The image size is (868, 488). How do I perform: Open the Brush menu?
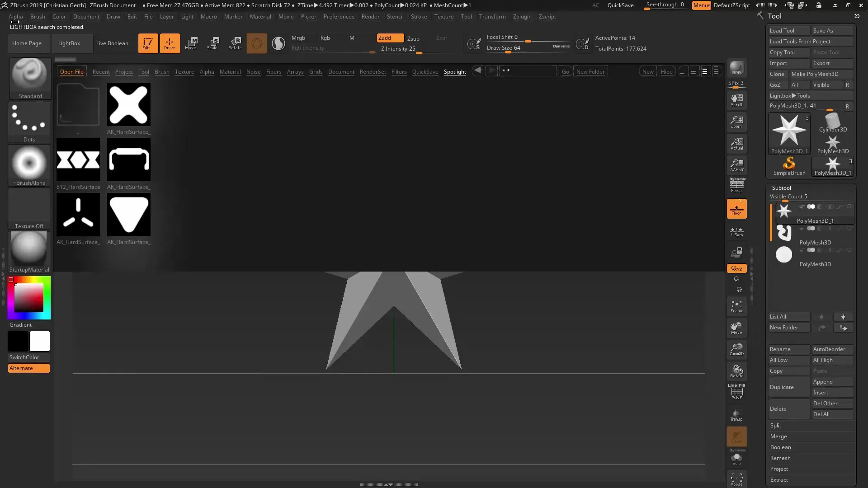[x=38, y=17]
